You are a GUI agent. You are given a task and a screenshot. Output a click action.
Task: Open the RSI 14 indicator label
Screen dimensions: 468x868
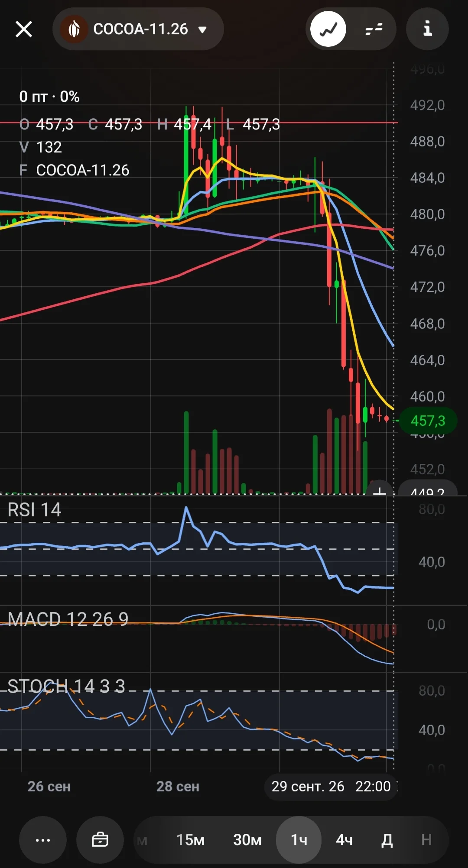pyautogui.click(x=35, y=510)
